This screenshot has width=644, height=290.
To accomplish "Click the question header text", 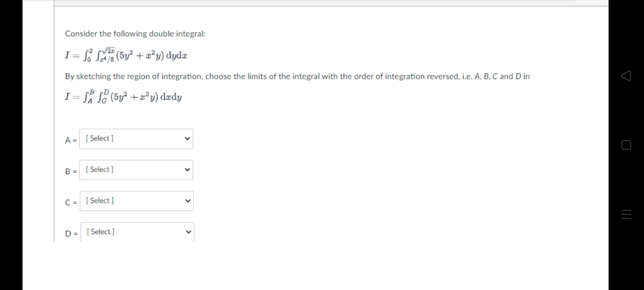I will (135, 33).
